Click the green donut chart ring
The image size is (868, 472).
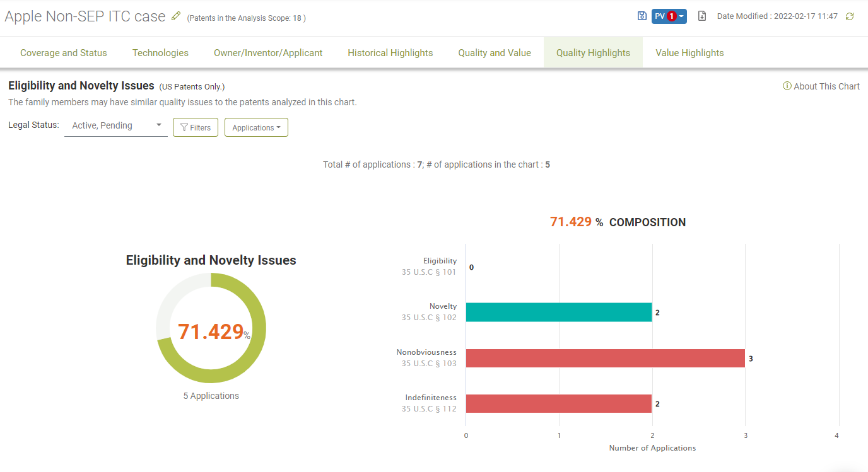pos(261,328)
